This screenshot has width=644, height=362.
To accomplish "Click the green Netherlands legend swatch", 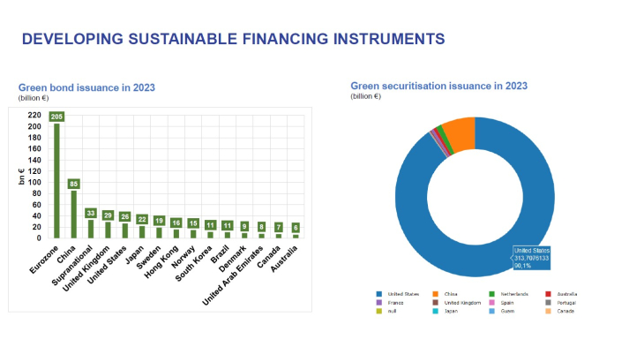I will (x=491, y=294).
